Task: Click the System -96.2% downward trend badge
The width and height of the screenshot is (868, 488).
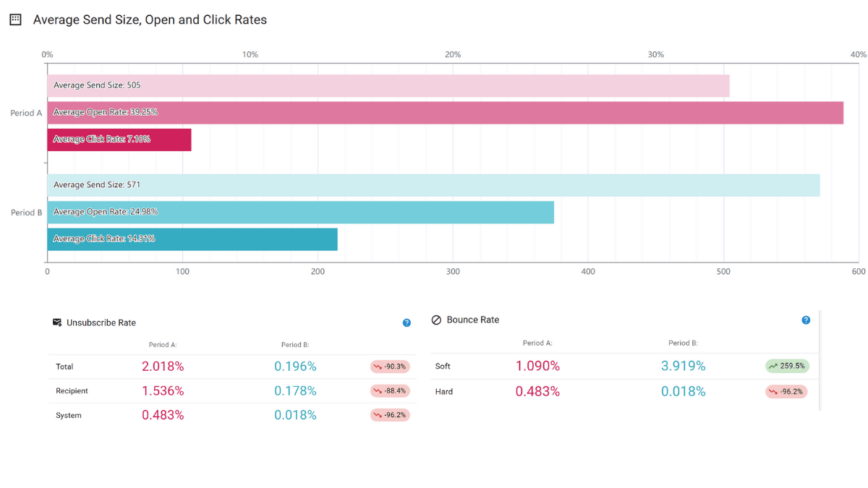Action: click(x=391, y=415)
